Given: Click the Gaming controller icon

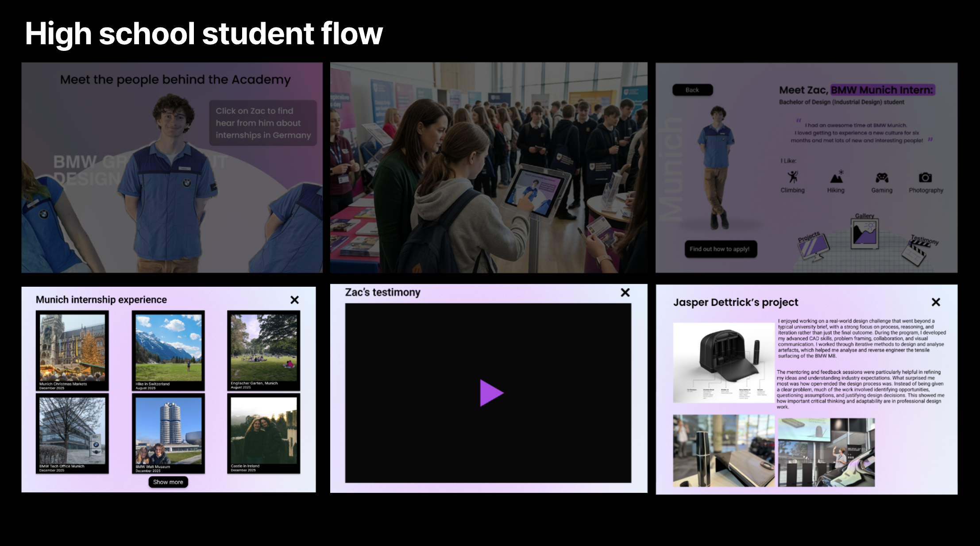Looking at the screenshot, I should (882, 177).
